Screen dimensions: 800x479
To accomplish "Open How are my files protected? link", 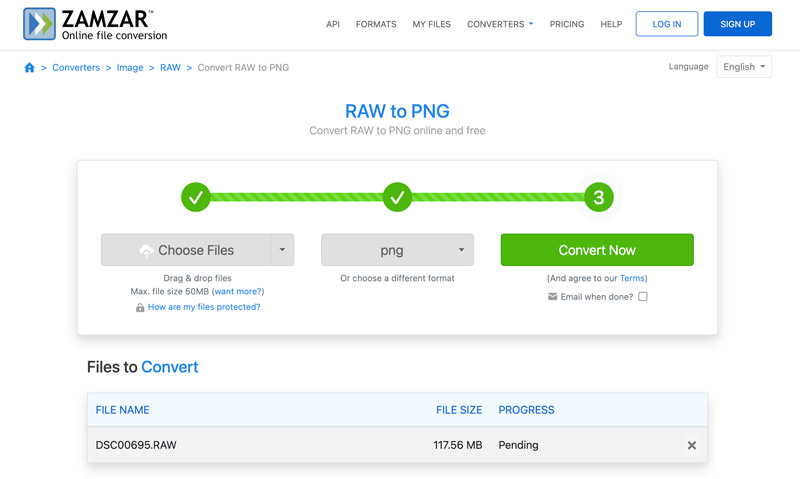I will [x=204, y=307].
